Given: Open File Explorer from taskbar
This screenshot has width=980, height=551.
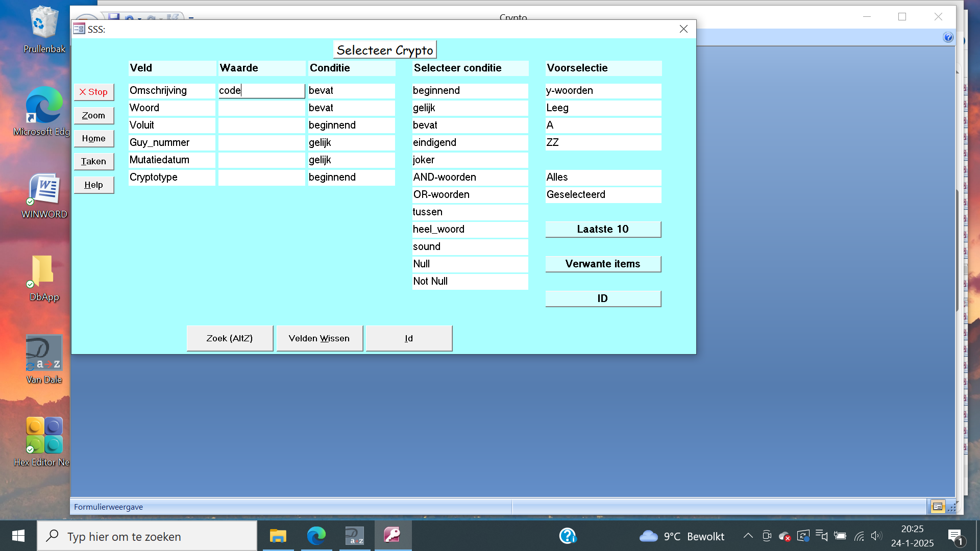Looking at the screenshot, I should [x=278, y=536].
